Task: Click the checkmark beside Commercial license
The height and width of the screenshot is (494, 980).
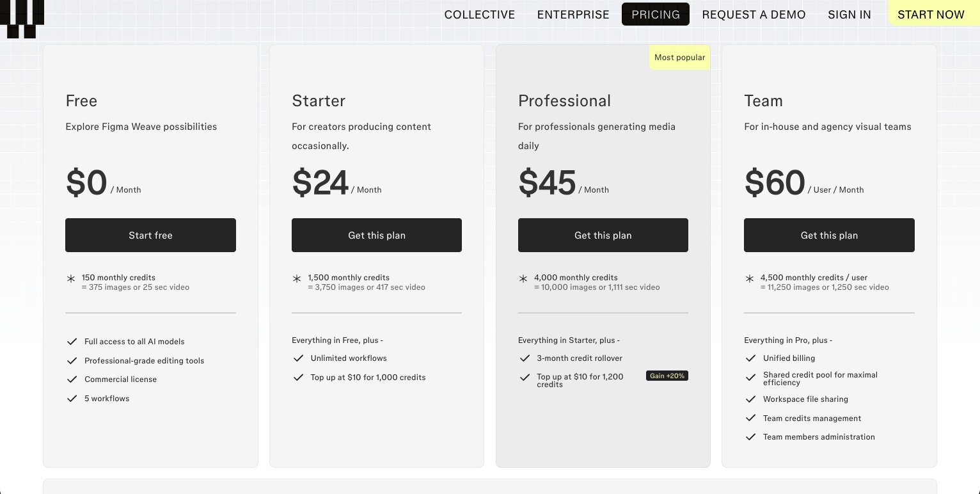Action: (72, 379)
